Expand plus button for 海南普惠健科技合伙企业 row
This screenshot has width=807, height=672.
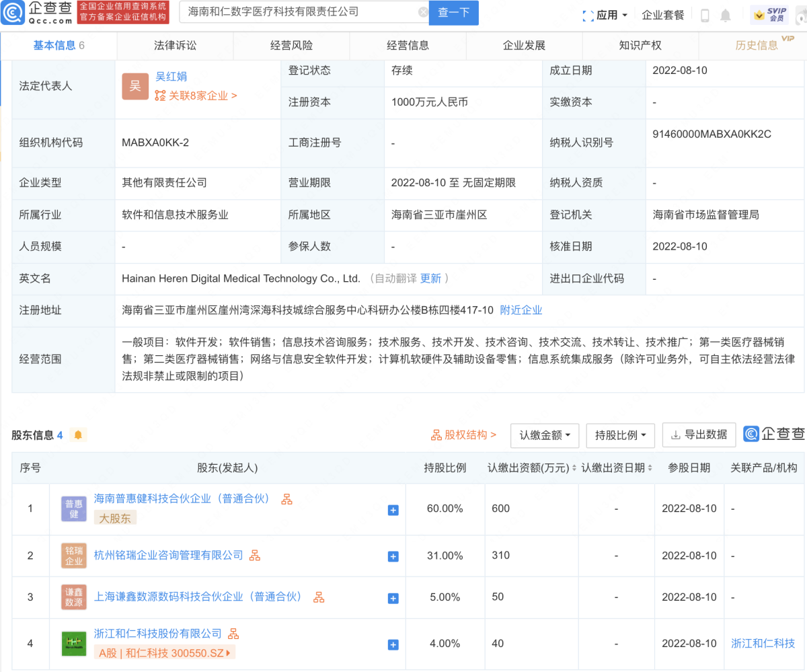click(393, 511)
